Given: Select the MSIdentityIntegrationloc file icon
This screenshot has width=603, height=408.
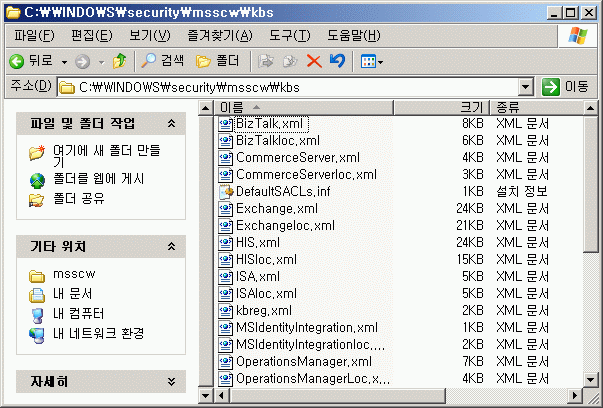Looking at the screenshot, I should click(225, 345).
